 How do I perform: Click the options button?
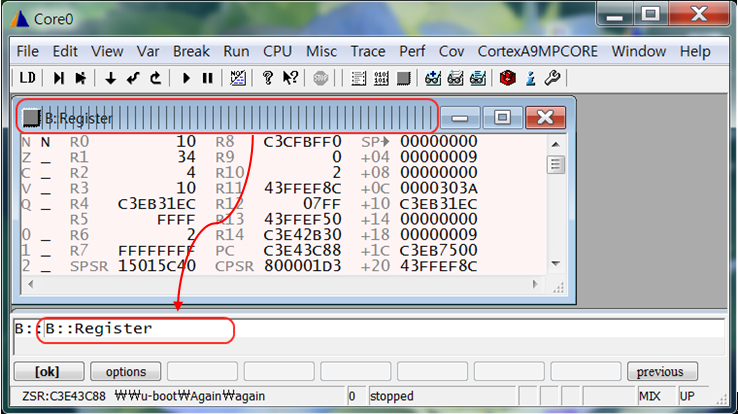(x=125, y=372)
